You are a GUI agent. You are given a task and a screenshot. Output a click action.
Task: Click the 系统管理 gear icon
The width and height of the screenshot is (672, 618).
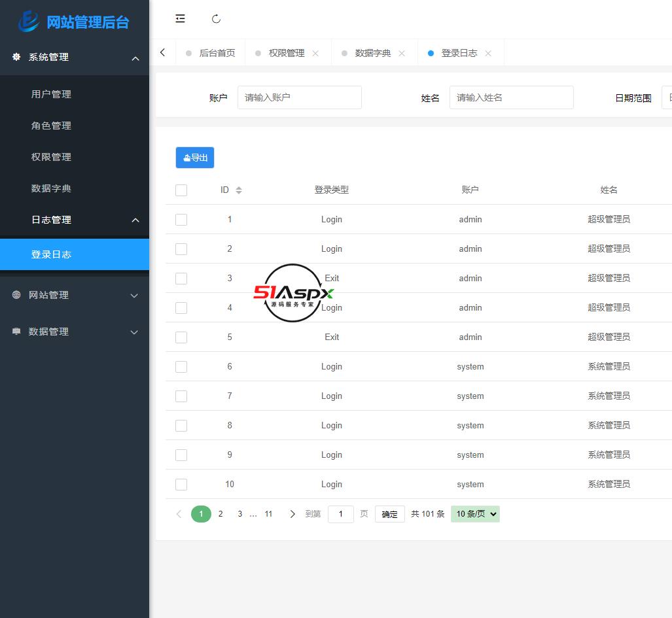click(x=16, y=56)
